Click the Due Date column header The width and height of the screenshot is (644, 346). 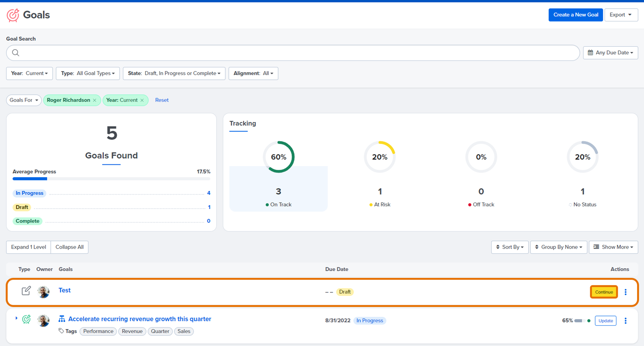click(337, 269)
